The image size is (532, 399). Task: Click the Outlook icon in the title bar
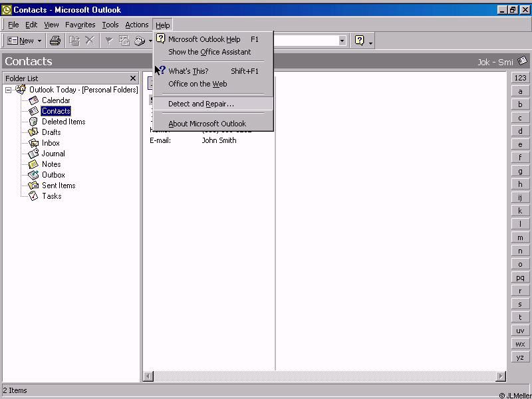click(7, 10)
